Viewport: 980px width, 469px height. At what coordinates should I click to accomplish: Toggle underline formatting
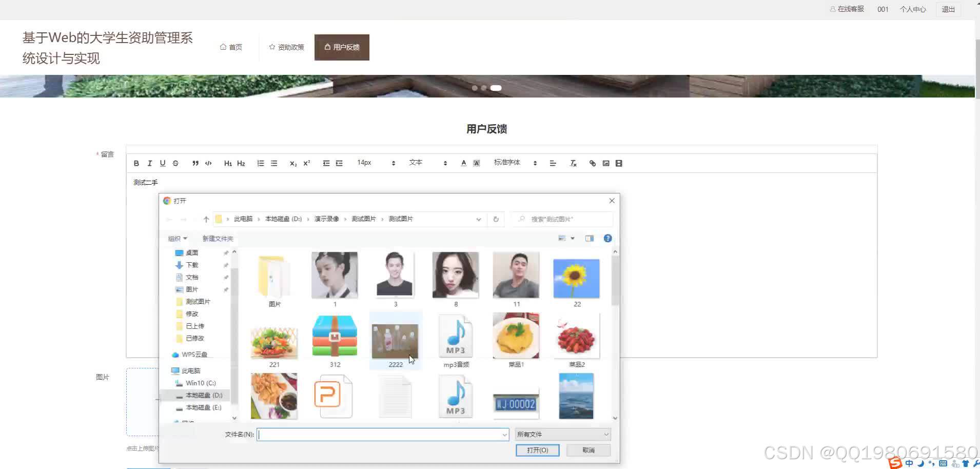click(162, 163)
